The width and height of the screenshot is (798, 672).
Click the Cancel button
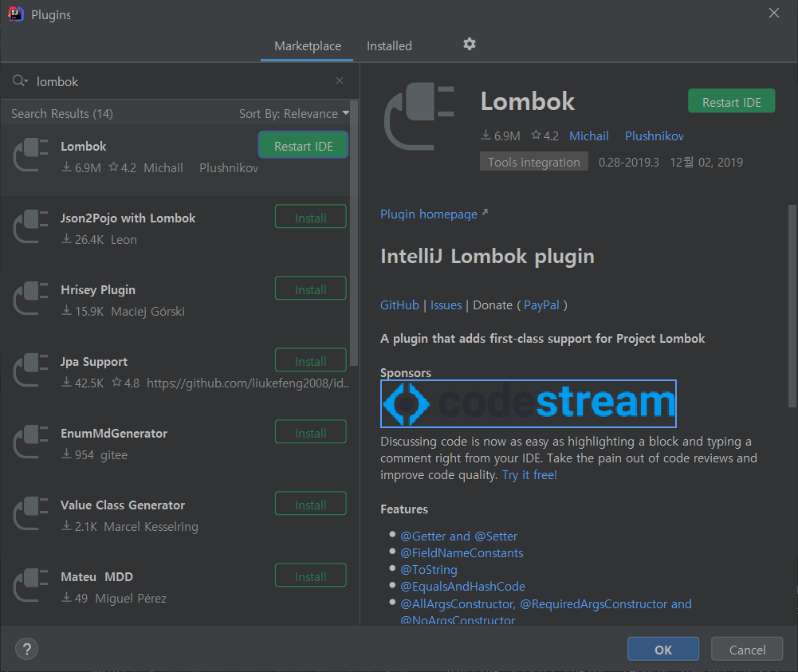click(x=747, y=649)
